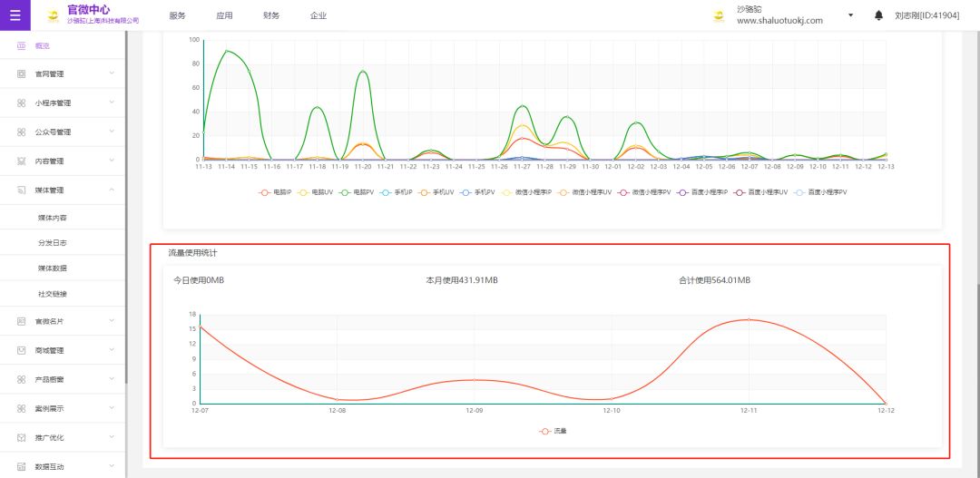Click the 商城管理 sidebar icon
The height and width of the screenshot is (478, 980).
click(x=22, y=350)
